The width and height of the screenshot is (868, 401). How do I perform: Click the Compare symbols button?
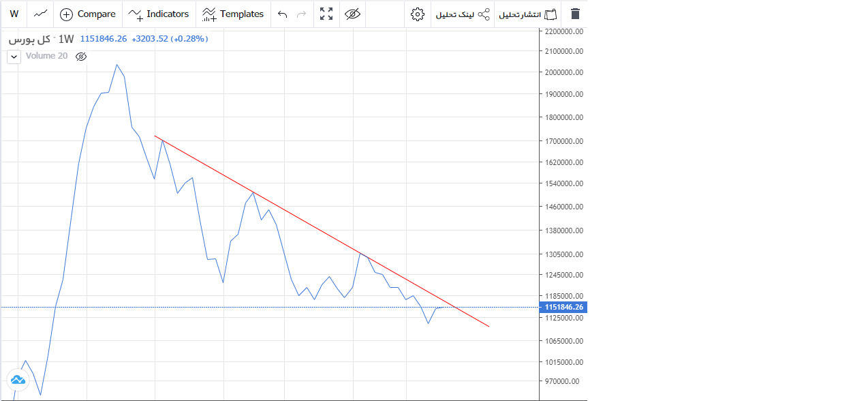pyautogui.click(x=88, y=14)
